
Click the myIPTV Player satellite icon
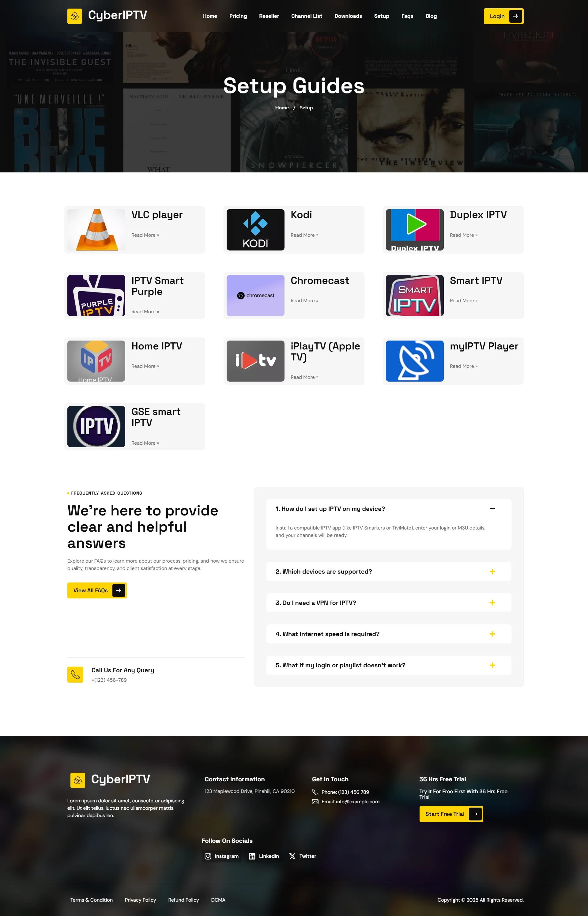[414, 360]
